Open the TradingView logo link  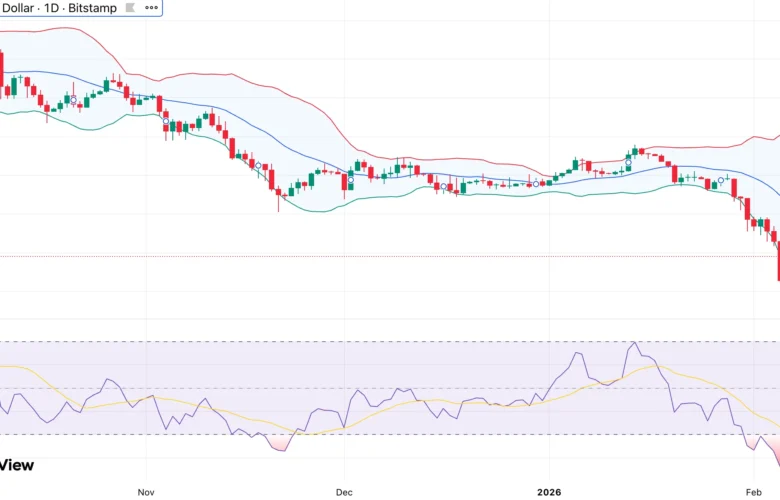pos(16,465)
